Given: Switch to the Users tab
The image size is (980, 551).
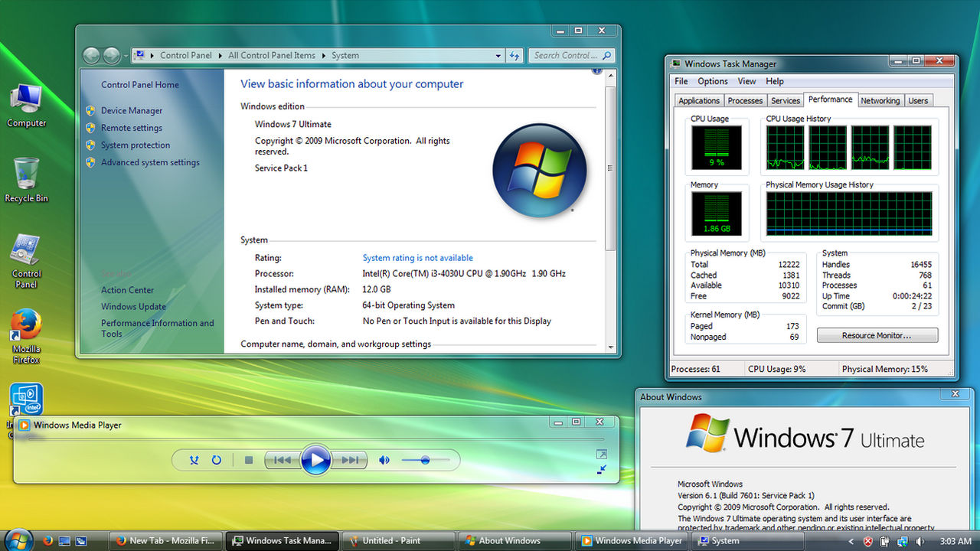Looking at the screenshot, I should click(x=918, y=100).
